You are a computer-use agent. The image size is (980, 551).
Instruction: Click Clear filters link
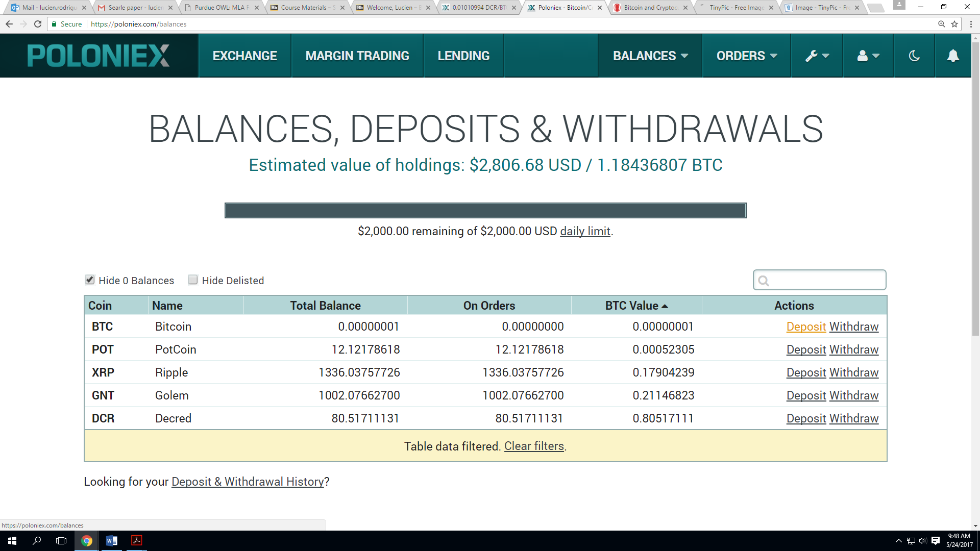click(x=534, y=446)
